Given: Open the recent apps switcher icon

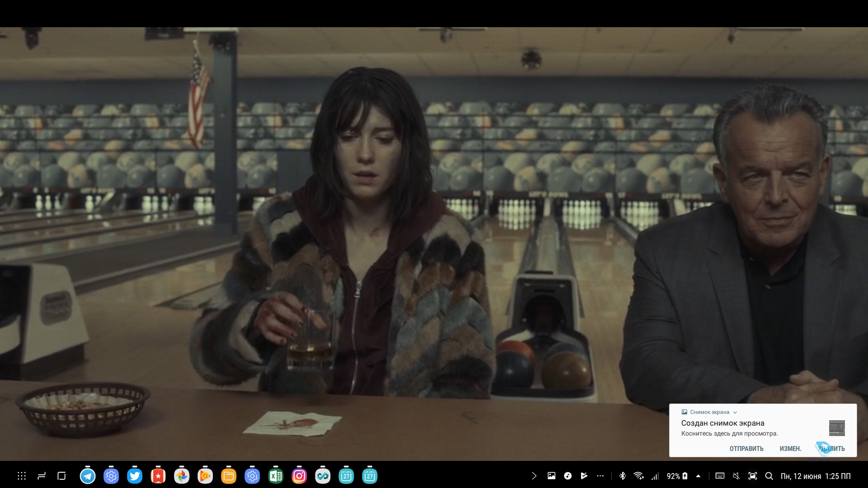Looking at the screenshot, I should [x=42, y=476].
